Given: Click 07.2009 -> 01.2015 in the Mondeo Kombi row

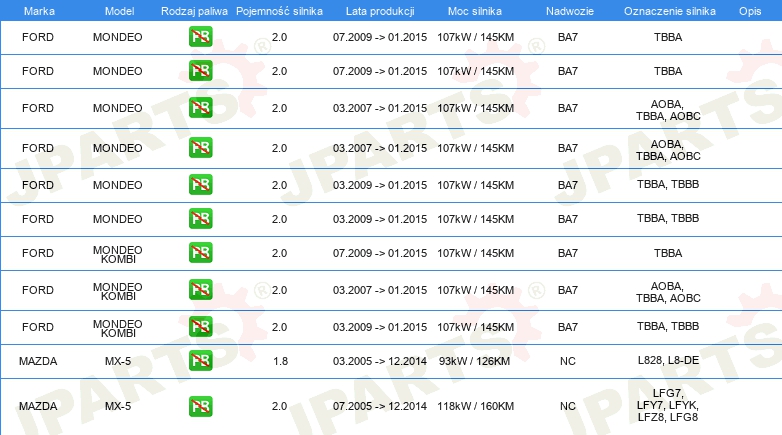Looking at the screenshot, I should point(380,253).
